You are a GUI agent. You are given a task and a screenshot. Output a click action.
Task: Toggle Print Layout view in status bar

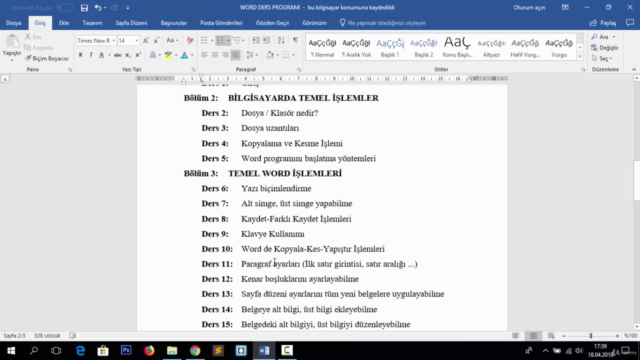533,336
